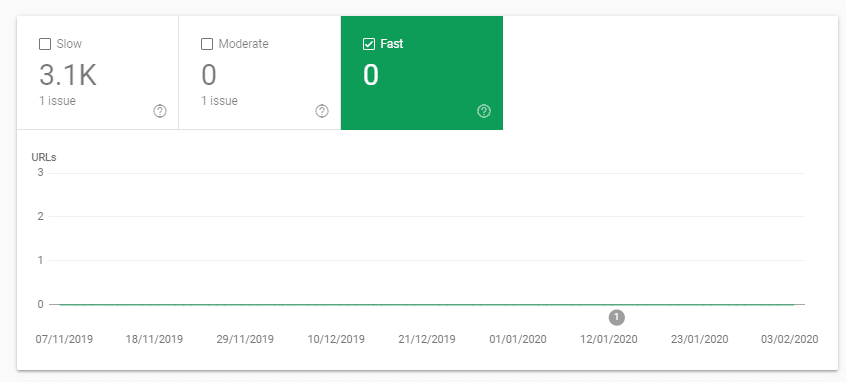Click the y-axis value 2
This screenshot has height=382, width=846.
40,216
